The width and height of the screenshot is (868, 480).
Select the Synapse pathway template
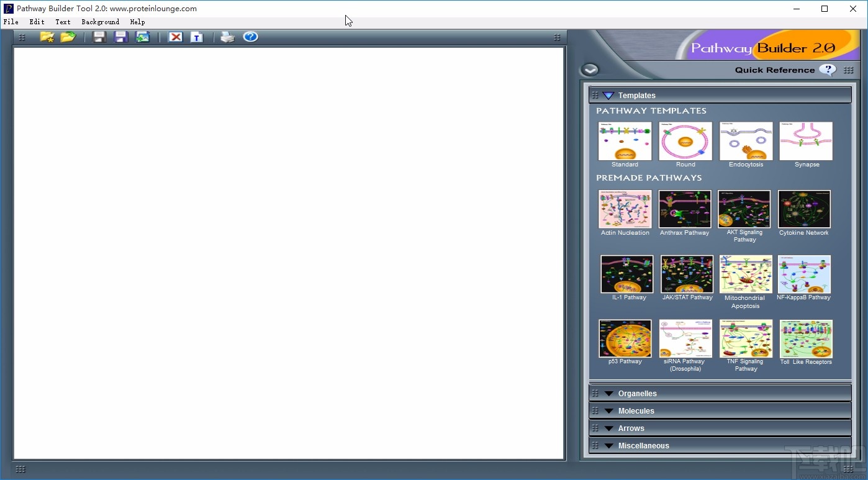click(806, 141)
